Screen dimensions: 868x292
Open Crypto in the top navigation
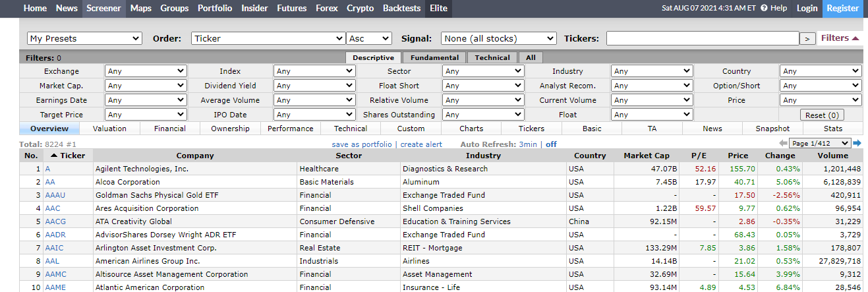(360, 8)
